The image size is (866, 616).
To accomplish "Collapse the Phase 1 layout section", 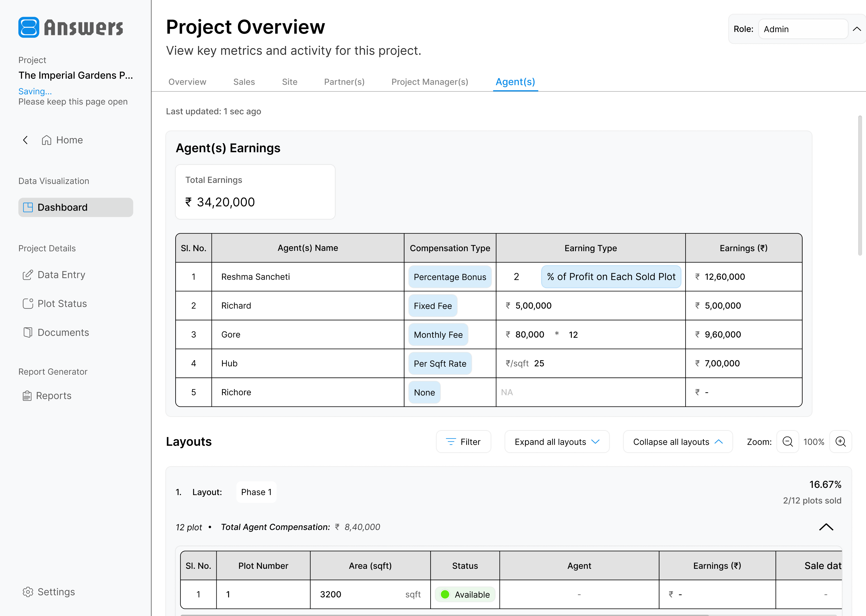I will click(826, 527).
